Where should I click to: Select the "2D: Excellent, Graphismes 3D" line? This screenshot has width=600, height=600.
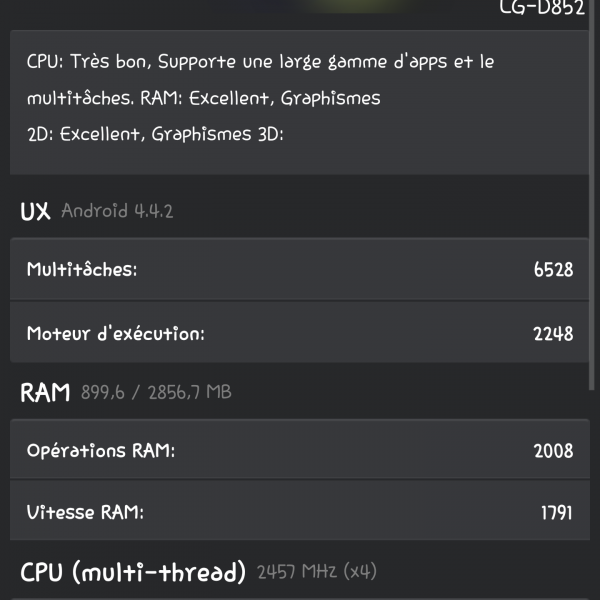pos(155,134)
